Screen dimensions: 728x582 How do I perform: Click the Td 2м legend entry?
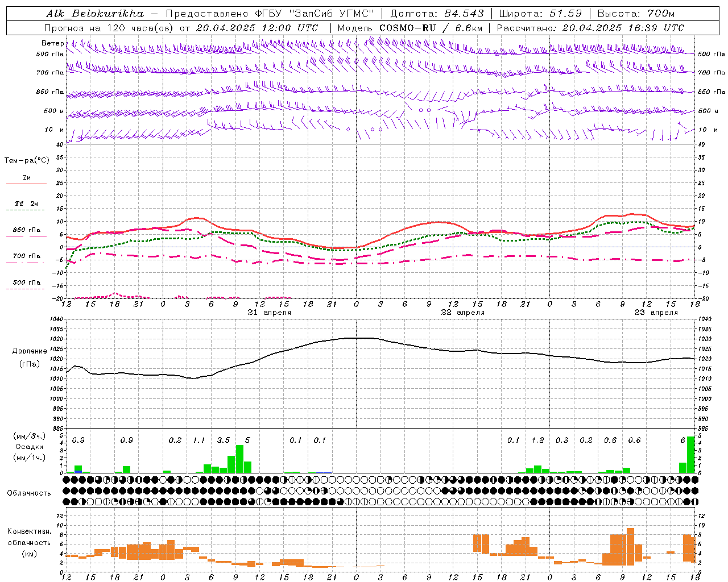[27, 203]
